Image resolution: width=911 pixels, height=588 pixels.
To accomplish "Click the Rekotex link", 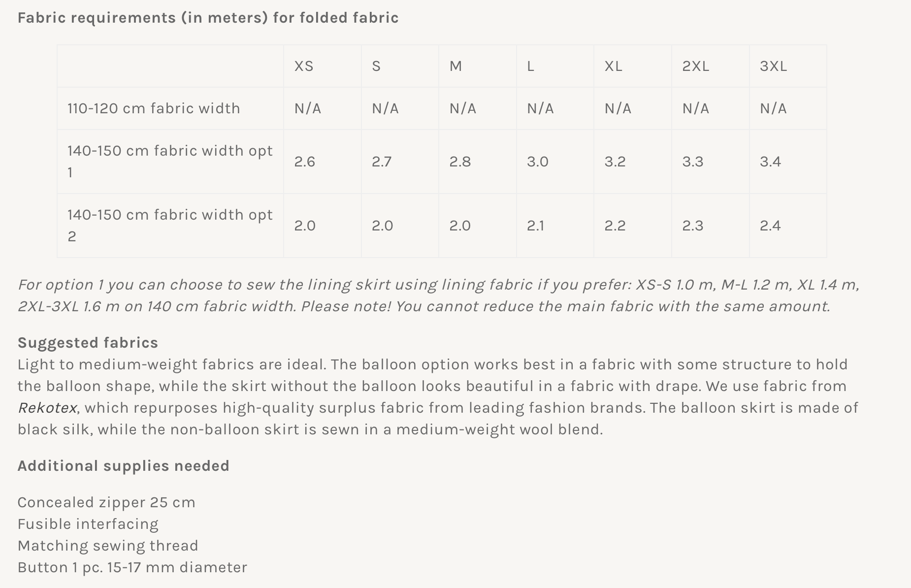I will (x=47, y=408).
